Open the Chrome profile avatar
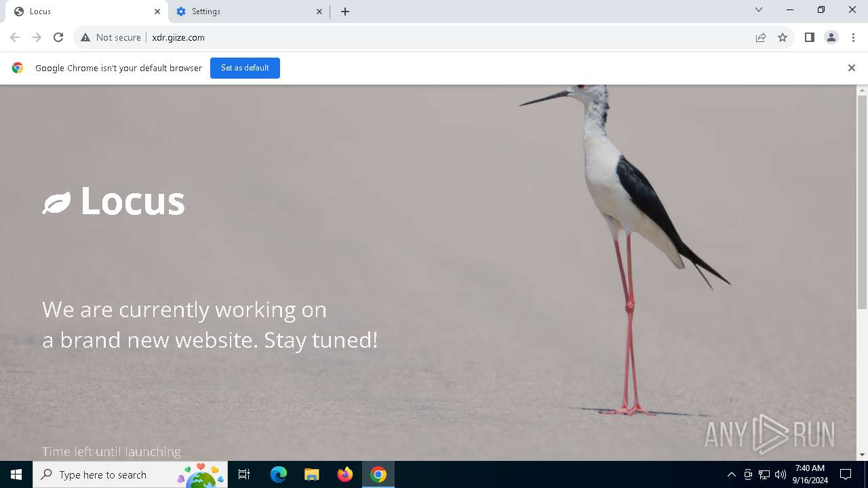 [x=831, y=37]
